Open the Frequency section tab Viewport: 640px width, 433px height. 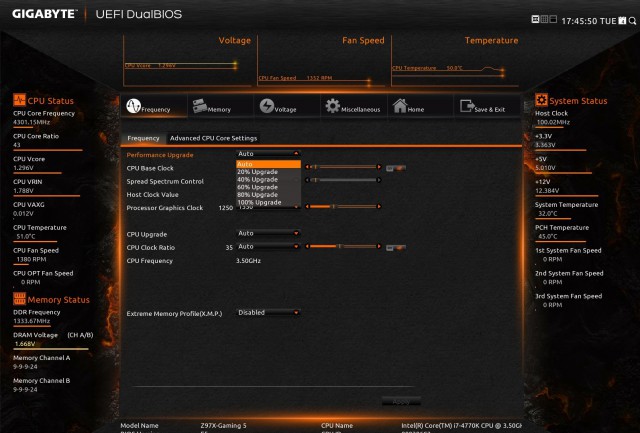(154, 106)
